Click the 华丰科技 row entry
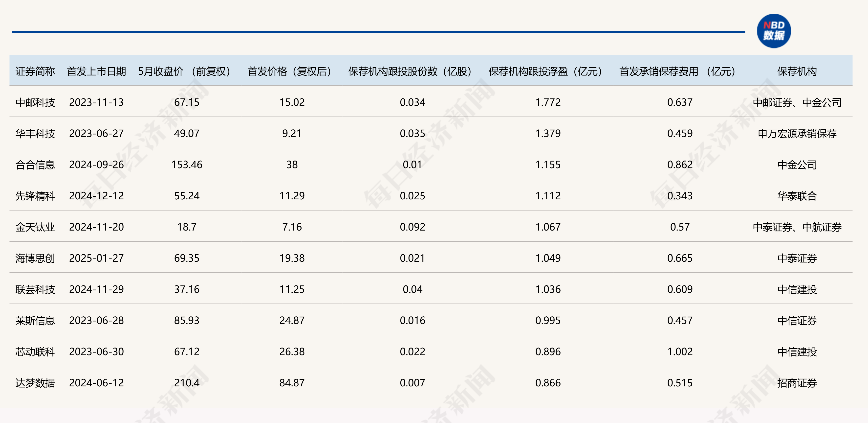Image resolution: width=868 pixels, height=423 pixels. (x=35, y=133)
